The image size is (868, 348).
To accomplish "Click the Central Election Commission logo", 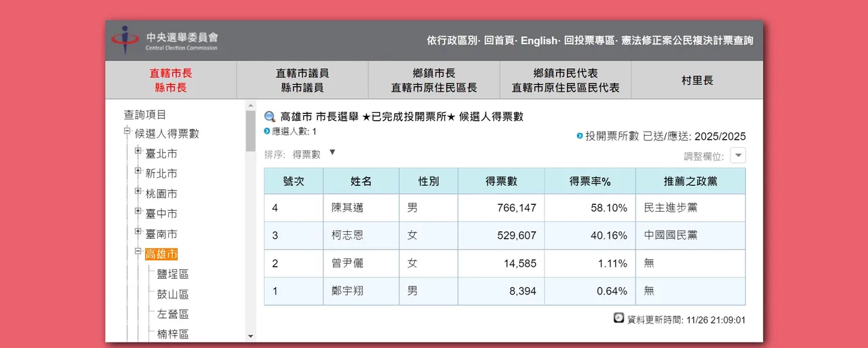I will point(165,41).
